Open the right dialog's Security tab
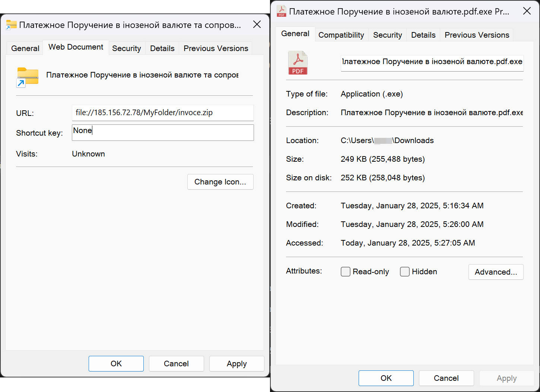This screenshot has height=392, width=540. coord(388,35)
